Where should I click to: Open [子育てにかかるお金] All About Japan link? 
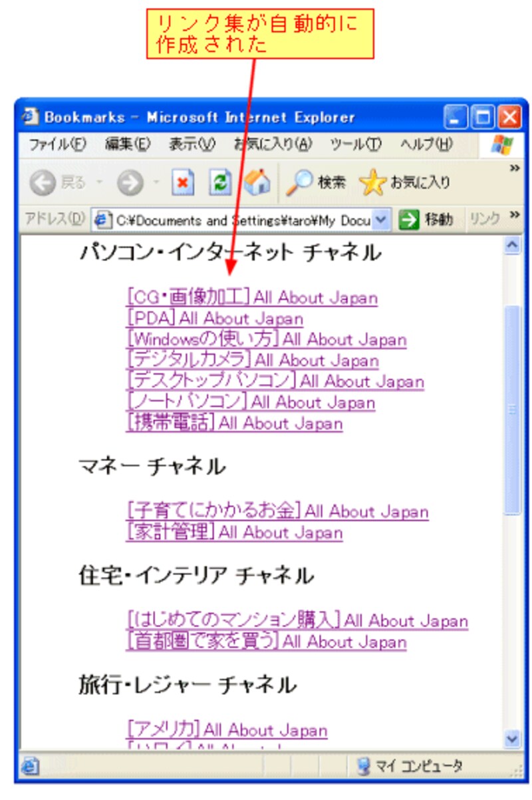point(277,511)
